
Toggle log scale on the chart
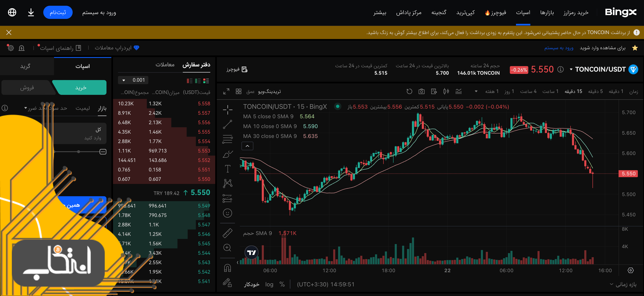269,284
